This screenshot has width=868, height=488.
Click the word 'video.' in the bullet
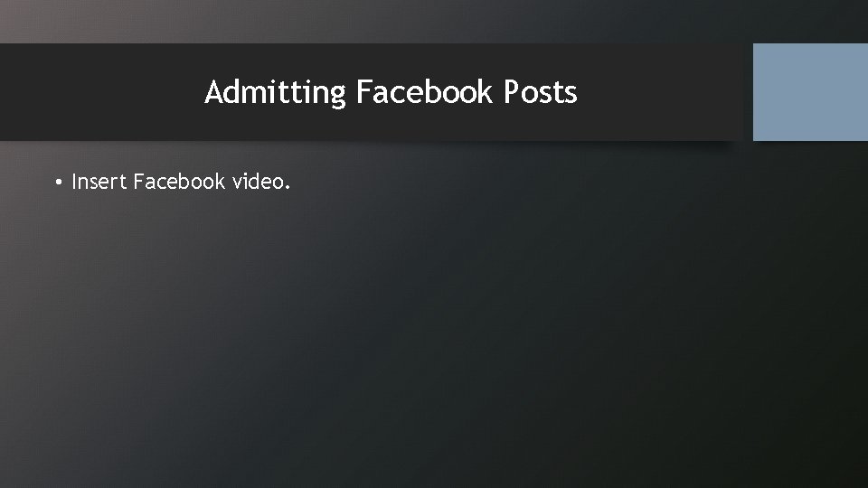point(260,182)
